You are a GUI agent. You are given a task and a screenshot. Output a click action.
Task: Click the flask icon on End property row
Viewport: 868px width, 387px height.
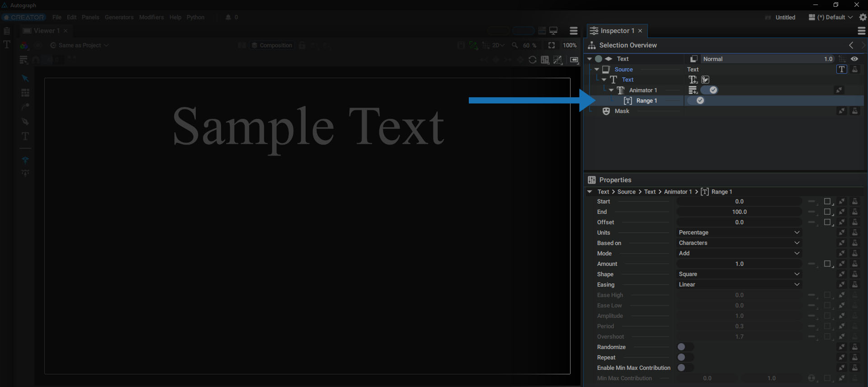pyautogui.click(x=855, y=212)
